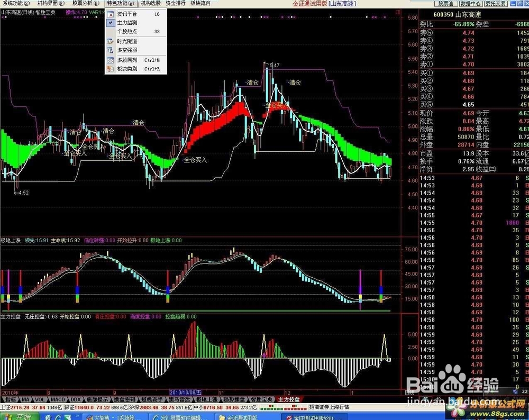The height and width of the screenshot is (420, 529).
Task: Toggle the 主力监测 checkmark
Action: [111, 23]
